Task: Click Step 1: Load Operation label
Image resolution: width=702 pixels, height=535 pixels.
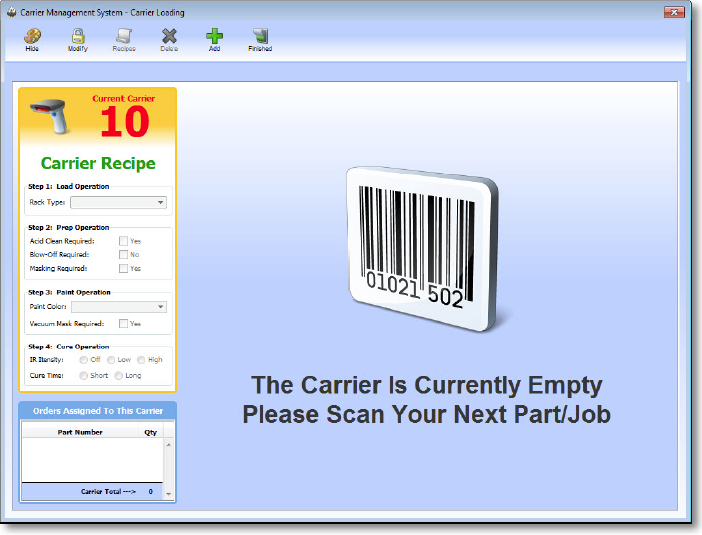Action: (68, 186)
